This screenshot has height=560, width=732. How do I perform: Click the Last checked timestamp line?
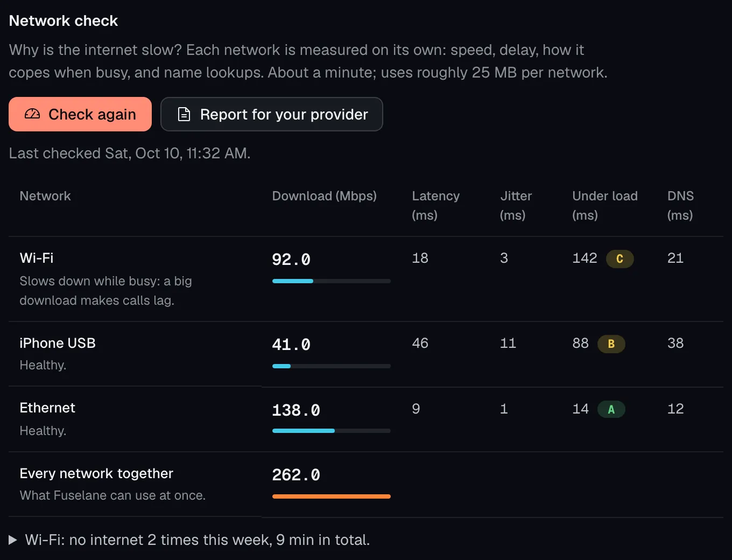pyautogui.click(x=130, y=153)
